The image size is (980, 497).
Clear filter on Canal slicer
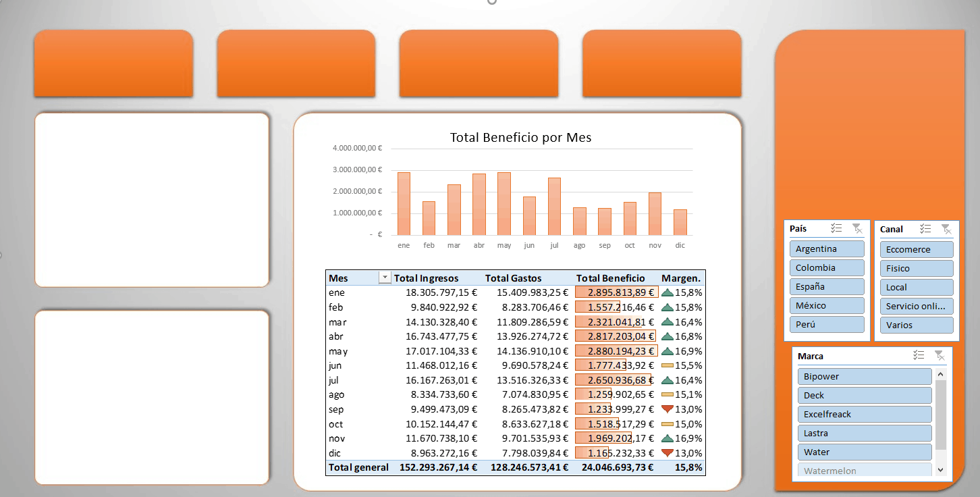click(946, 229)
